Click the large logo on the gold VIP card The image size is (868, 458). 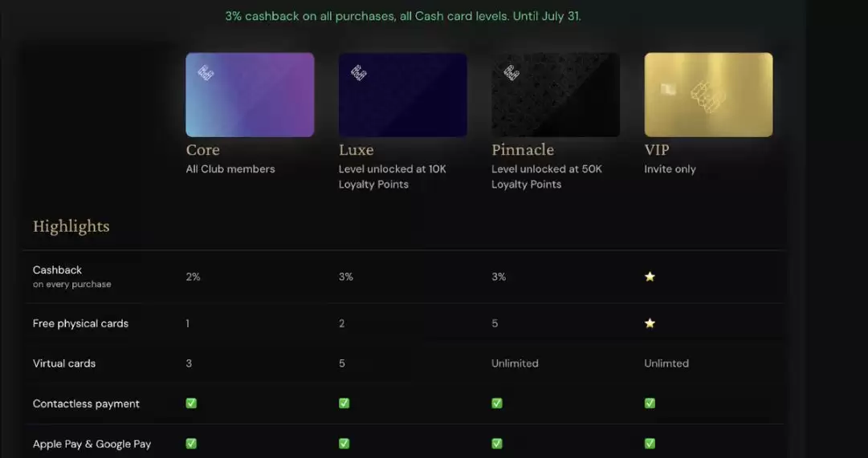click(x=707, y=97)
